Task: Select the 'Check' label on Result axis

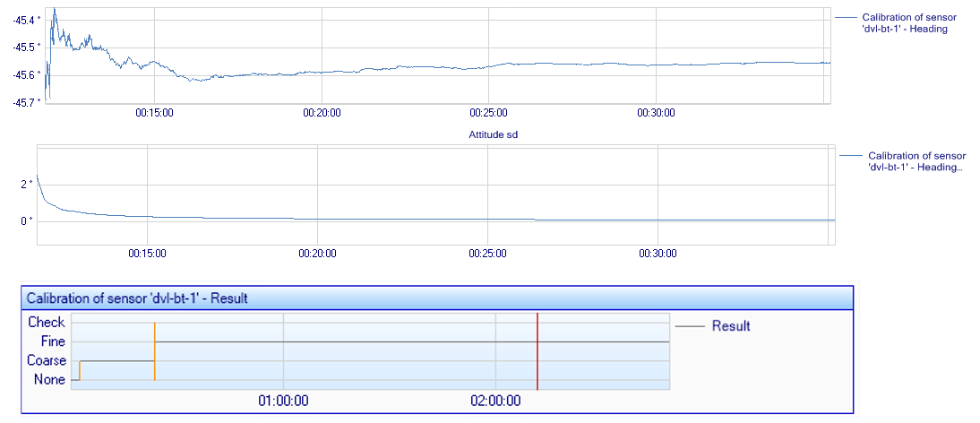Action: point(47,323)
